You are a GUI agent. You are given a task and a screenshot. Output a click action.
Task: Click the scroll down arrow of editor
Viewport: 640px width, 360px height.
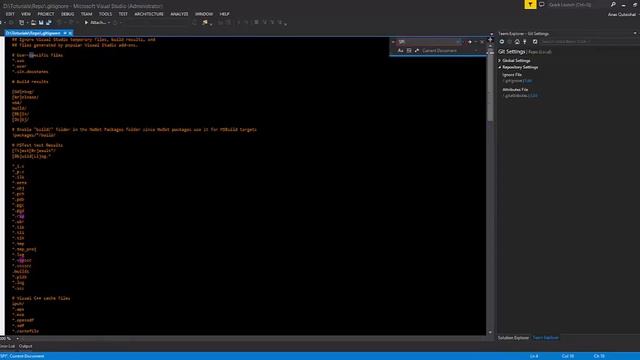tap(490, 332)
